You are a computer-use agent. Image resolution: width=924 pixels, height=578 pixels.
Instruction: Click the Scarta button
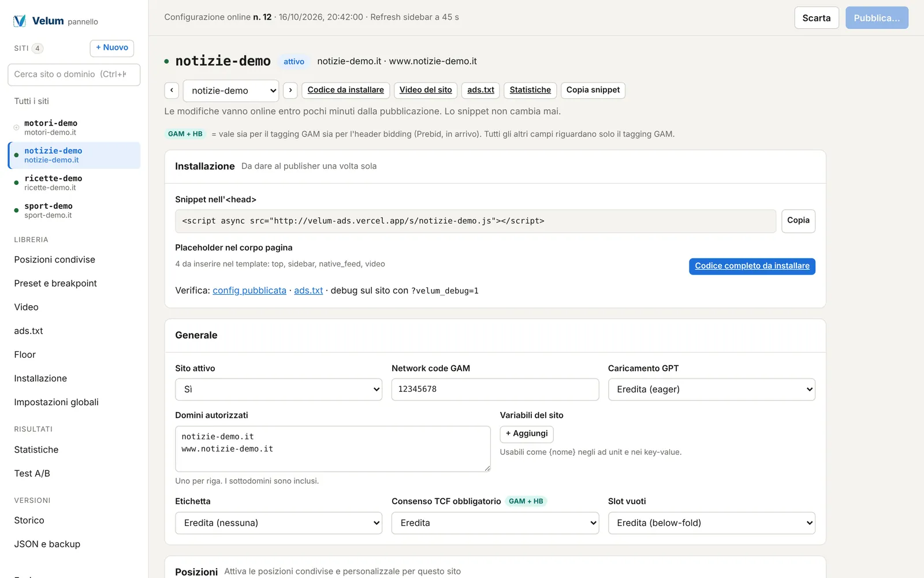(817, 18)
